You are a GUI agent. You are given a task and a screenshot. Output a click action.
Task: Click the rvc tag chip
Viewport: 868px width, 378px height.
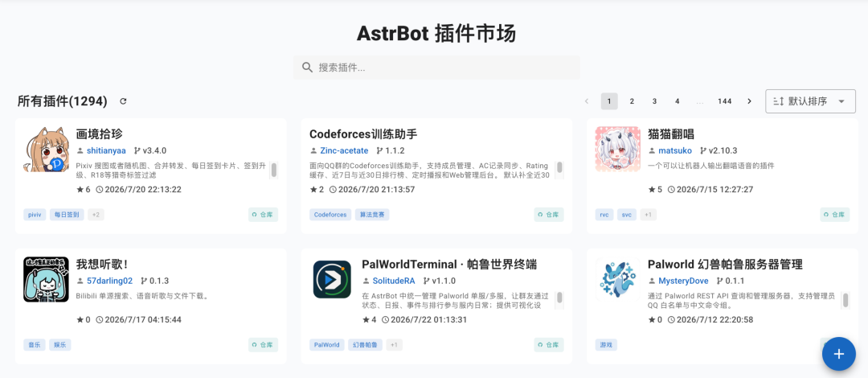[604, 215]
